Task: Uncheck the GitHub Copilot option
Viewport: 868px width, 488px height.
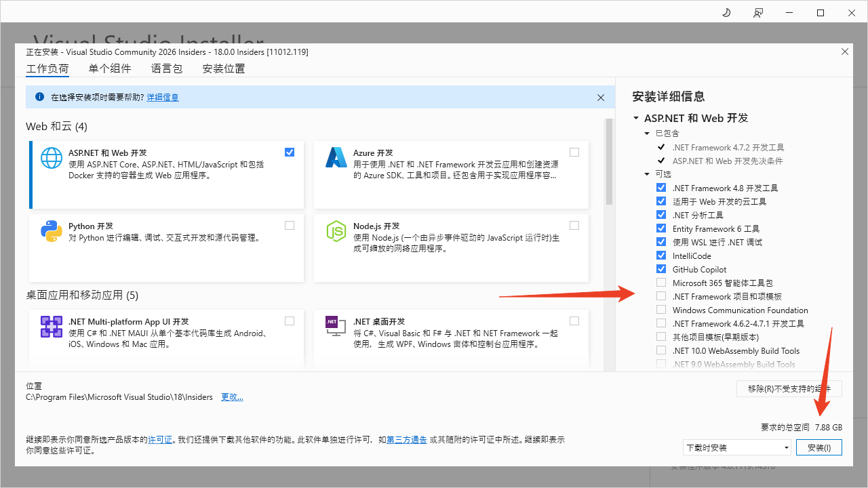Action: coord(661,269)
